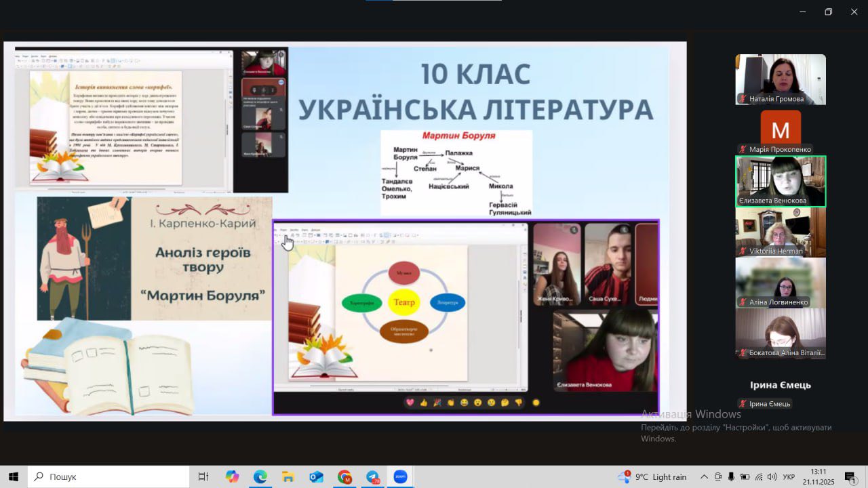868x488 pixels.
Task: Open Zoom from the taskbar
Action: coord(400,477)
